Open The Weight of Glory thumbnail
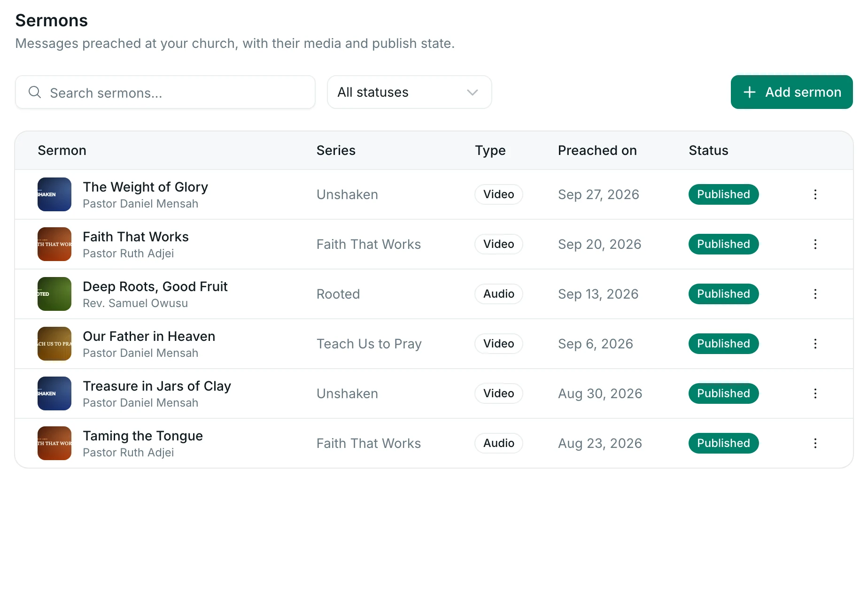 (54, 194)
